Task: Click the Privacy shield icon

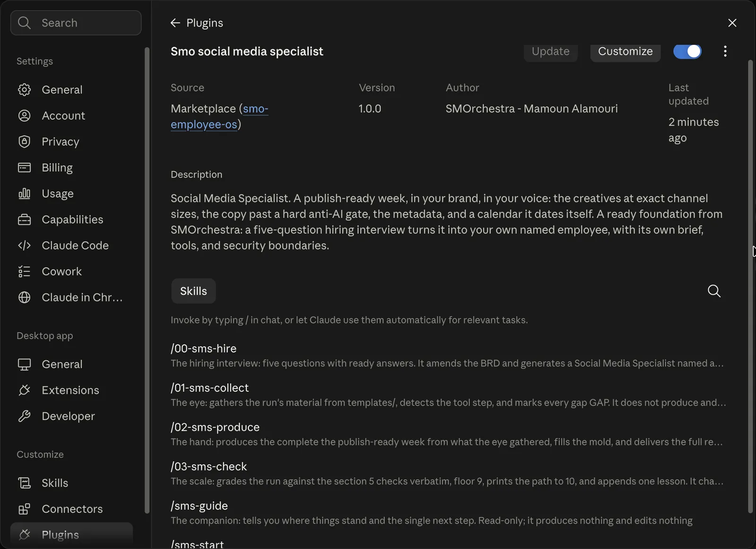Action: (25, 142)
